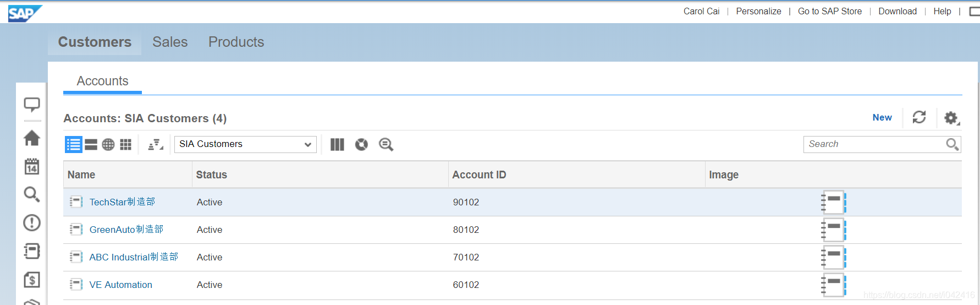Click the Download link

(x=898, y=11)
